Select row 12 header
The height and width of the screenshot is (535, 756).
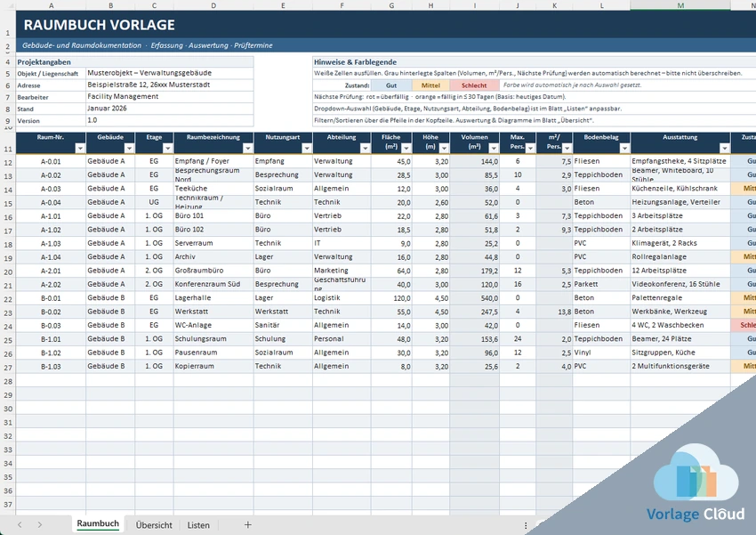8,162
